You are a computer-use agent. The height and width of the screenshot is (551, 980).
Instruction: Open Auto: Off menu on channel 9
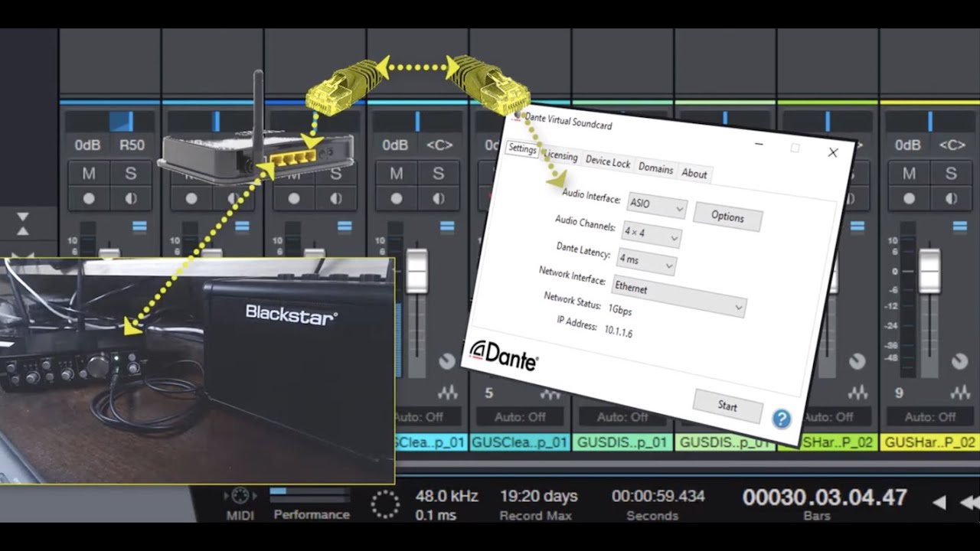coord(929,417)
